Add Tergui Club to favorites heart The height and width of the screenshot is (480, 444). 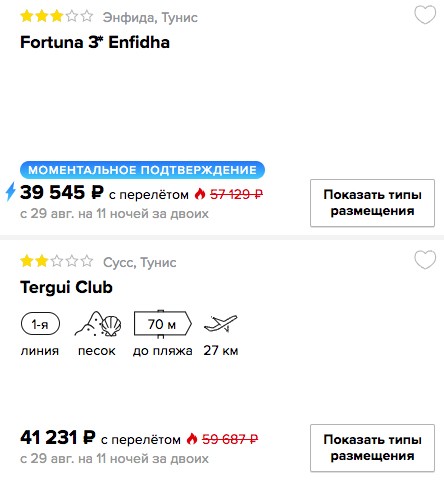coord(425,260)
